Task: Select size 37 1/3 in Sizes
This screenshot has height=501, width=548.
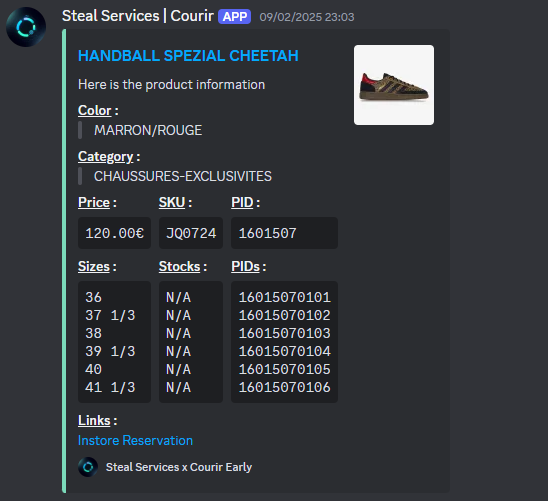Action: point(110,315)
